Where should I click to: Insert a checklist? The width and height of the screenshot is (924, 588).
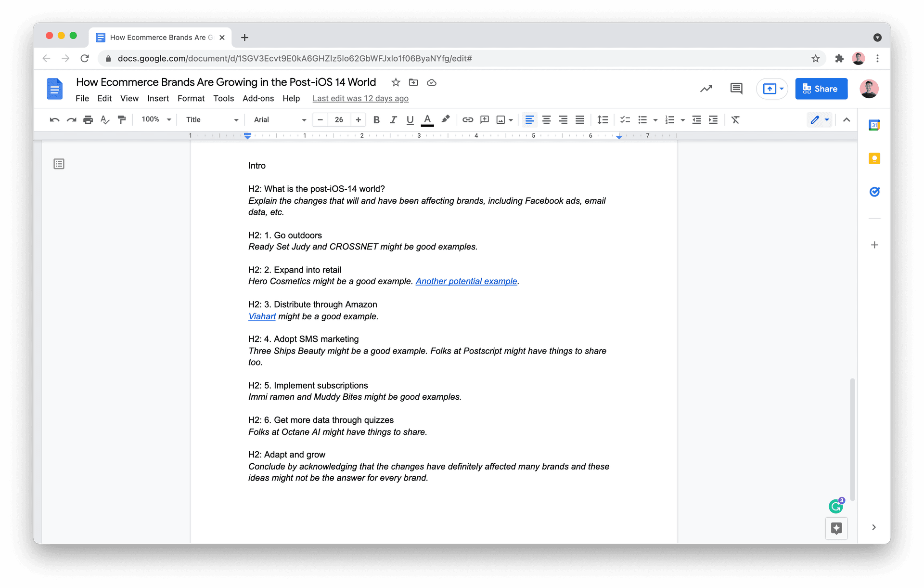[x=625, y=120]
